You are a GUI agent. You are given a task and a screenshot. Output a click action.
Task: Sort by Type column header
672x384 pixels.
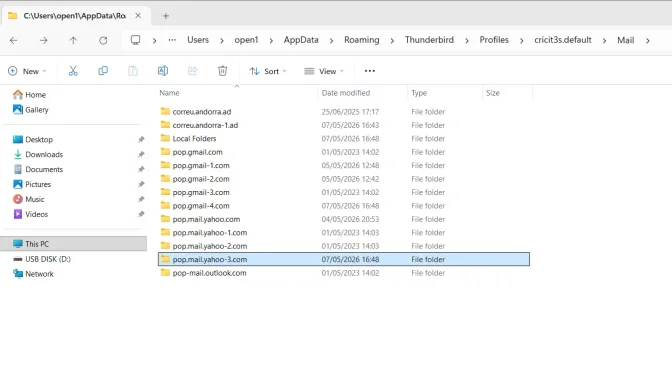point(419,93)
